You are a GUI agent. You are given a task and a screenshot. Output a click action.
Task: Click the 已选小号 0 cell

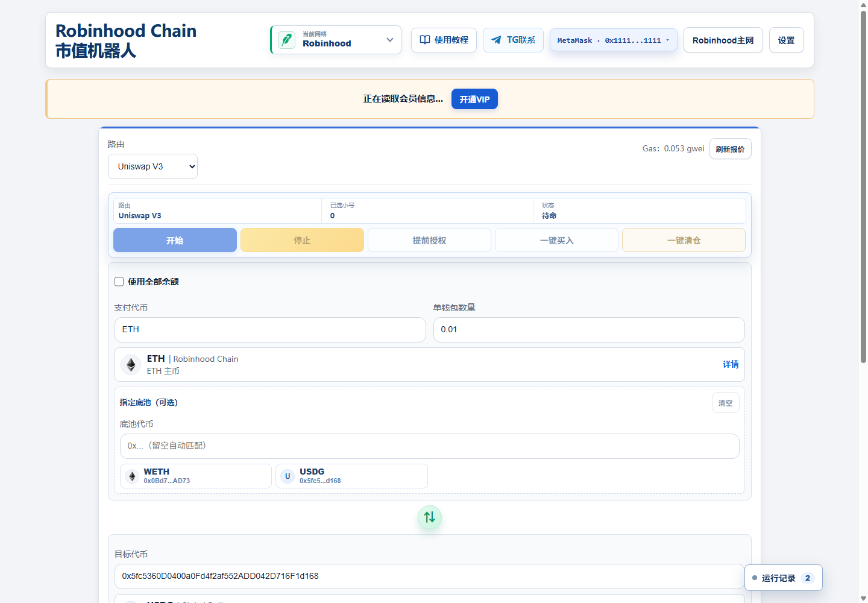coord(427,210)
